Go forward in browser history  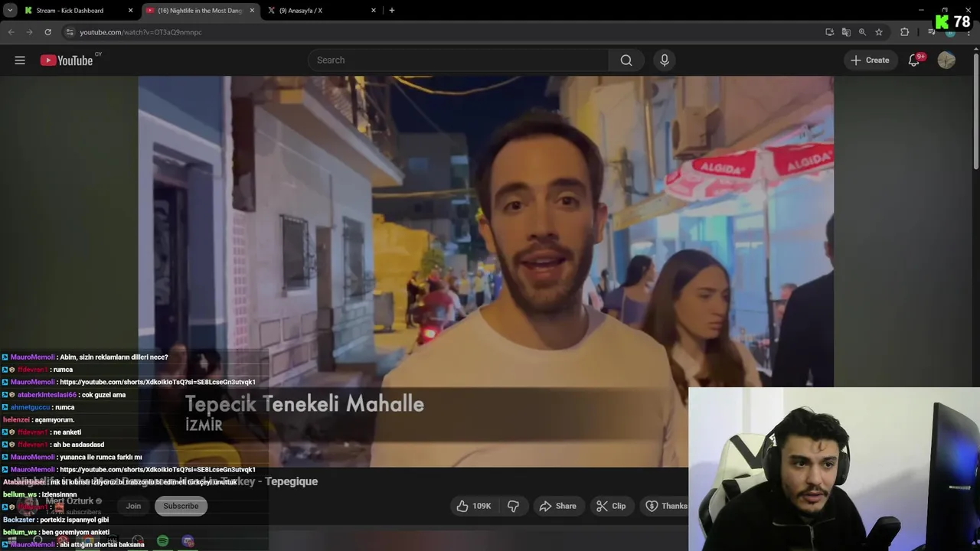click(29, 32)
